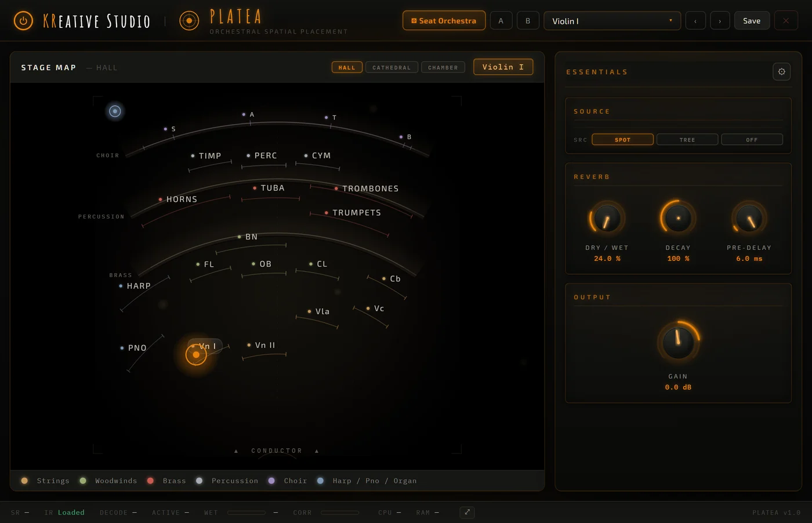The width and height of the screenshot is (812, 523).
Task: Click the 6.0 ms pre-delay value
Action: pyautogui.click(x=749, y=259)
